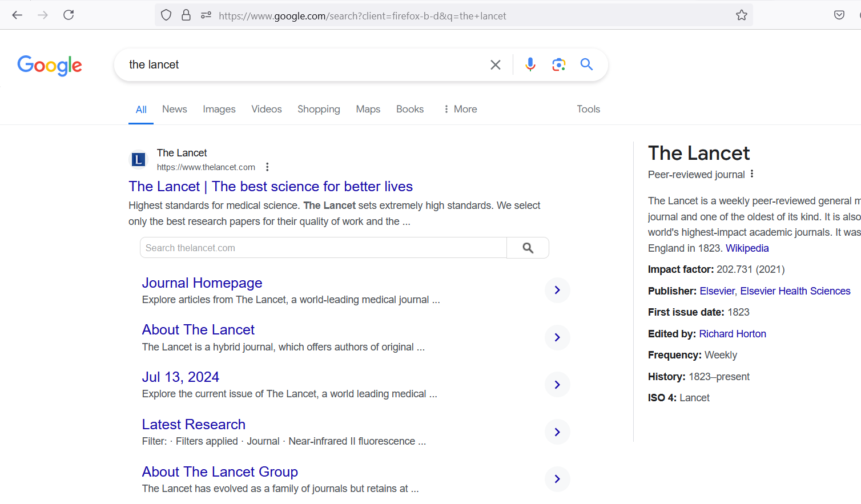Open the Latest Research link
The image size is (861, 504).
tap(194, 425)
